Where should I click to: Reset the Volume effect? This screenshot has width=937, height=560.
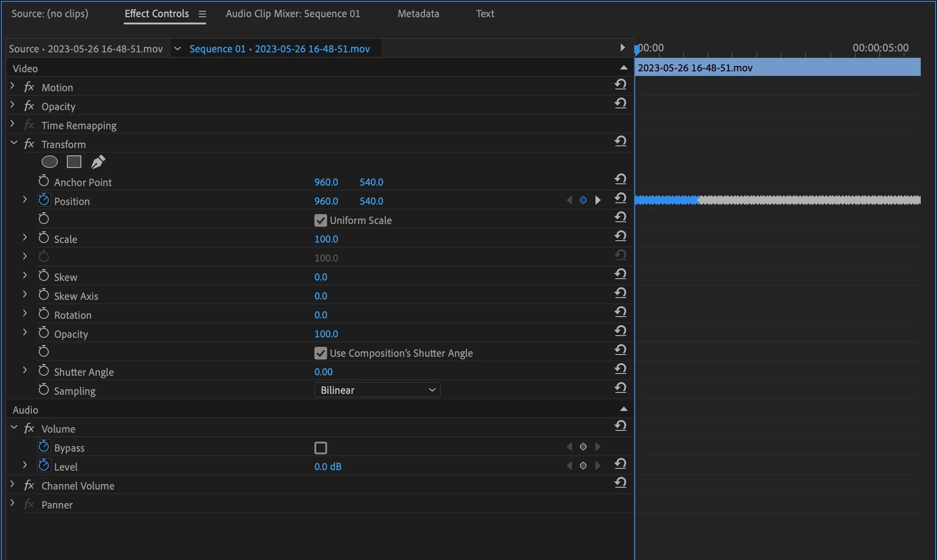621,426
